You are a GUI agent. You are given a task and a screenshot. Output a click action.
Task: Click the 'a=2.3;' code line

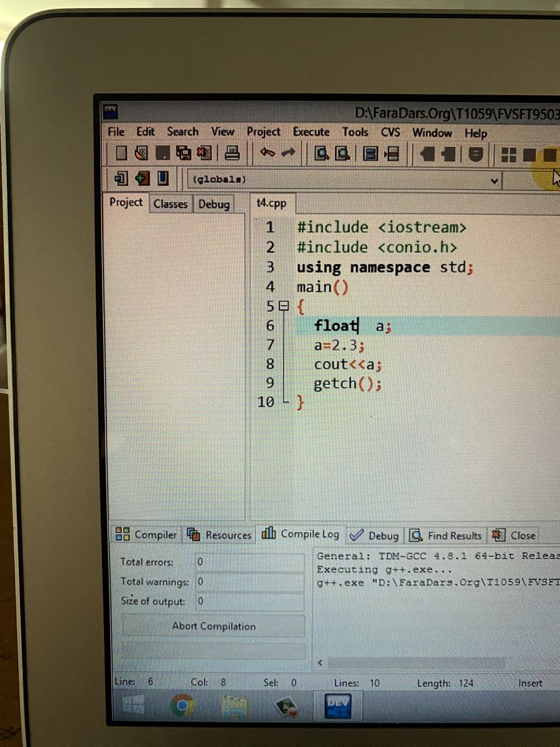tap(339, 345)
